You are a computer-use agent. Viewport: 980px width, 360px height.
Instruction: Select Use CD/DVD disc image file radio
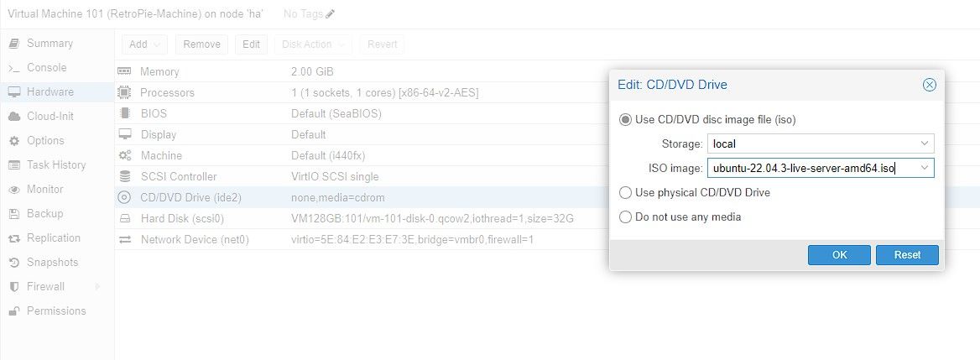pyautogui.click(x=625, y=120)
